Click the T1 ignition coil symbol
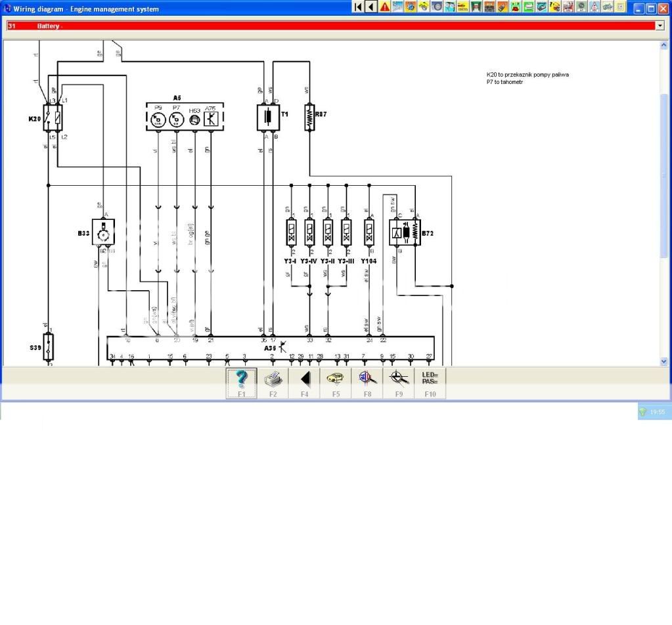Image resolution: width=672 pixels, height=625 pixels. 268,118
